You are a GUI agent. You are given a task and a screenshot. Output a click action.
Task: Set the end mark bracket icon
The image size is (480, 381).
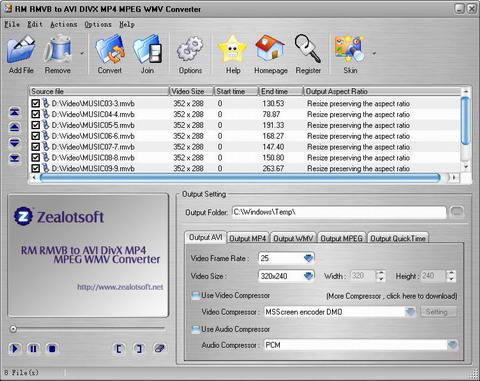139,349
